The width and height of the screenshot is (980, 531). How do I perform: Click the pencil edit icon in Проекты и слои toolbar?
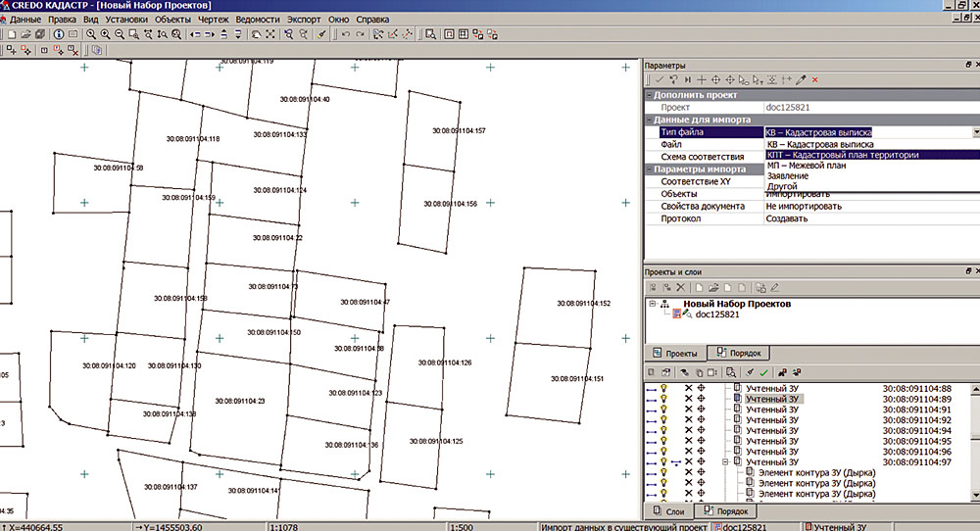775,287
